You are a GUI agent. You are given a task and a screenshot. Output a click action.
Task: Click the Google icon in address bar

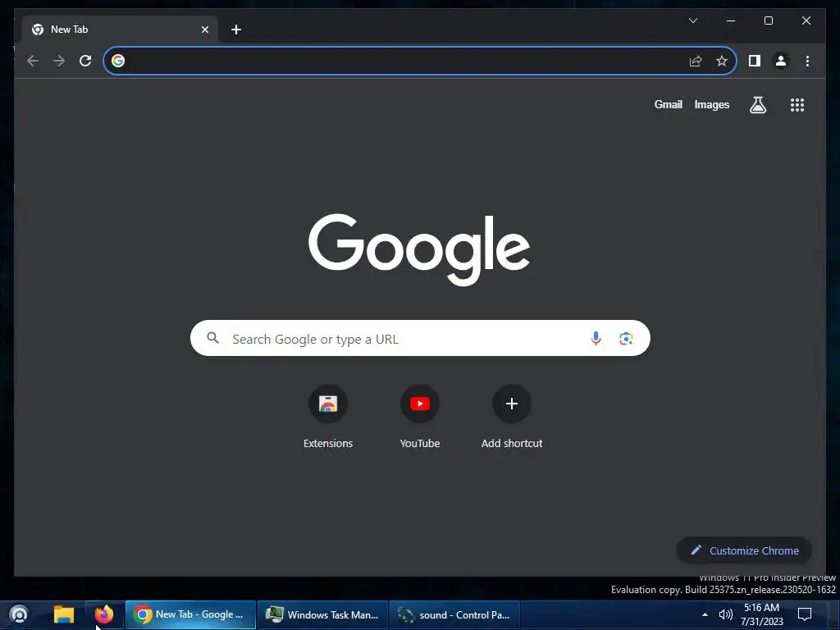(x=118, y=61)
